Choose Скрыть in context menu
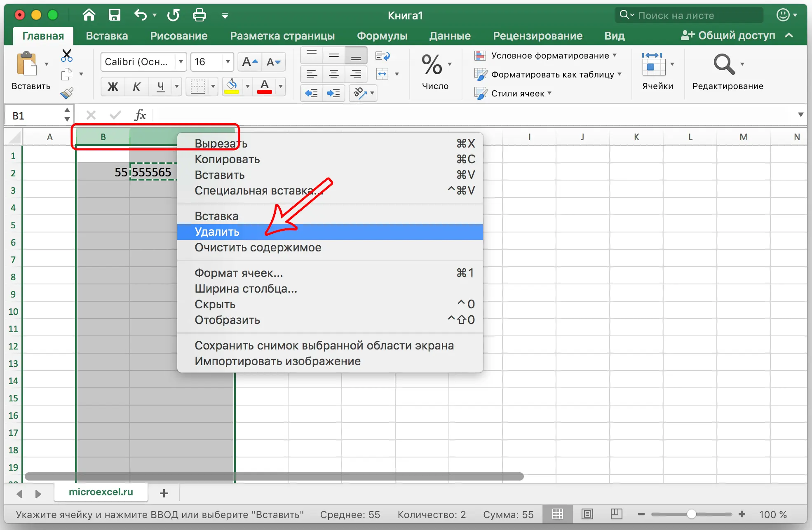The width and height of the screenshot is (812, 530). (x=330, y=304)
